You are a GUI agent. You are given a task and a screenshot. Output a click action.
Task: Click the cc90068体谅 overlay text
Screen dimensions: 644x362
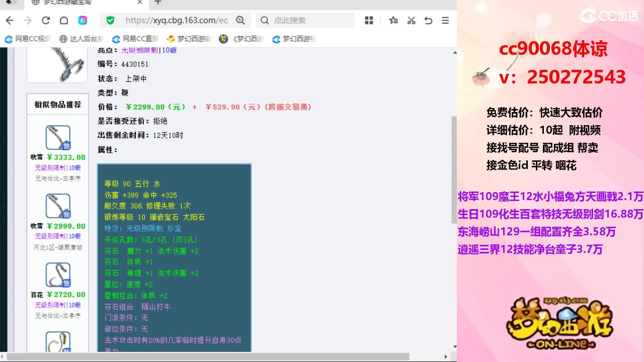[x=553, y=49]
